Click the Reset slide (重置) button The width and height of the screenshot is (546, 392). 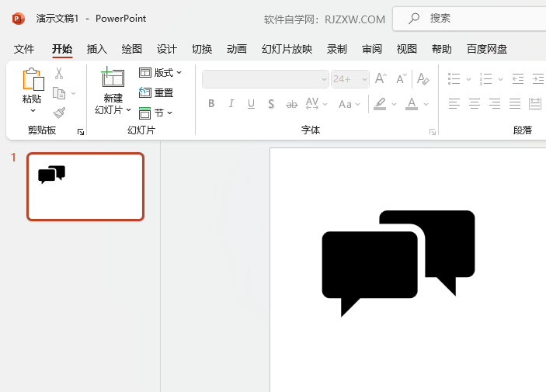156,92
